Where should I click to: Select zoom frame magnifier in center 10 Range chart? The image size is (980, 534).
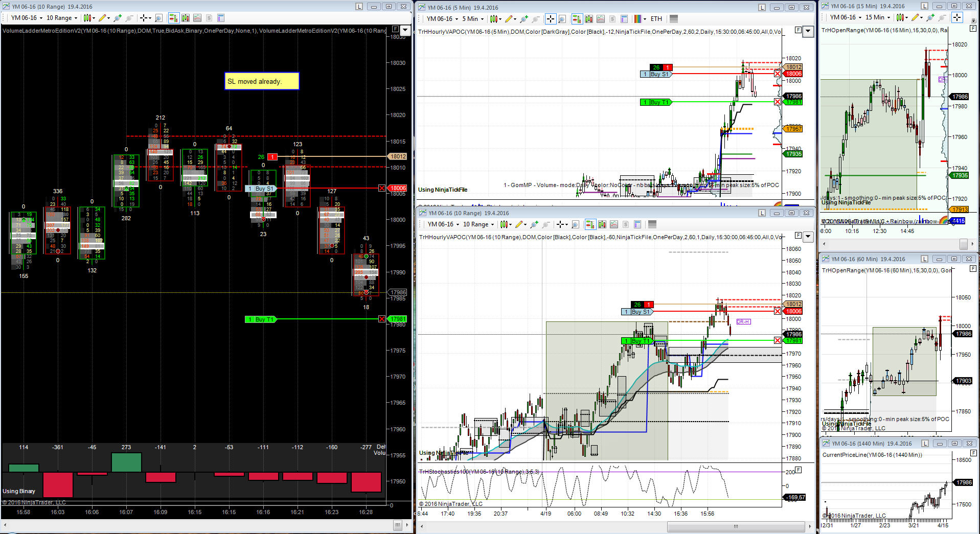575,224
